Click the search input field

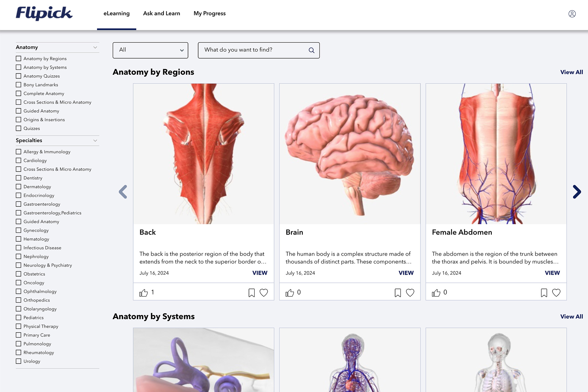click(251, 50)
